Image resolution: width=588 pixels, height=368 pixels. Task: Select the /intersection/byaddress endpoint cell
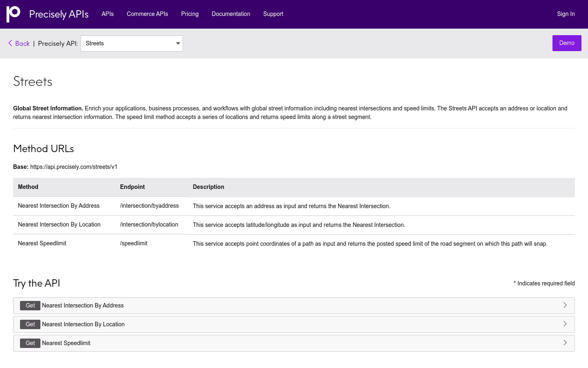coord(149,206)
